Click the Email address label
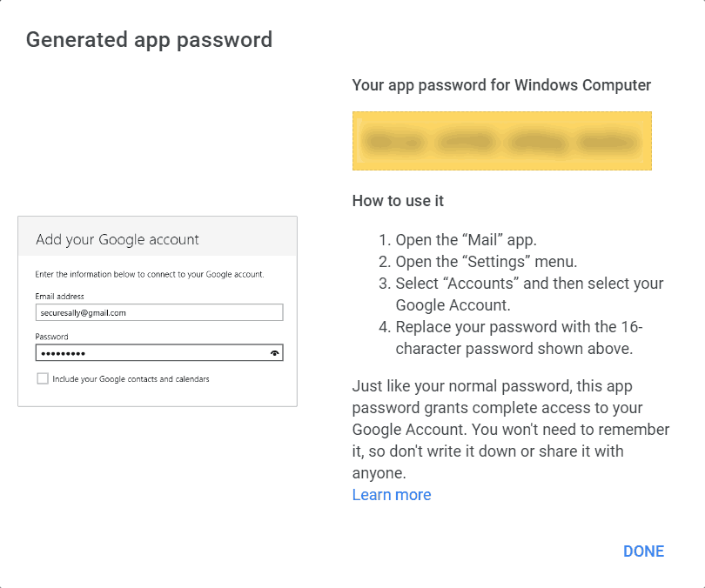This screenshot has width=705, height=588. pos(59,297)
